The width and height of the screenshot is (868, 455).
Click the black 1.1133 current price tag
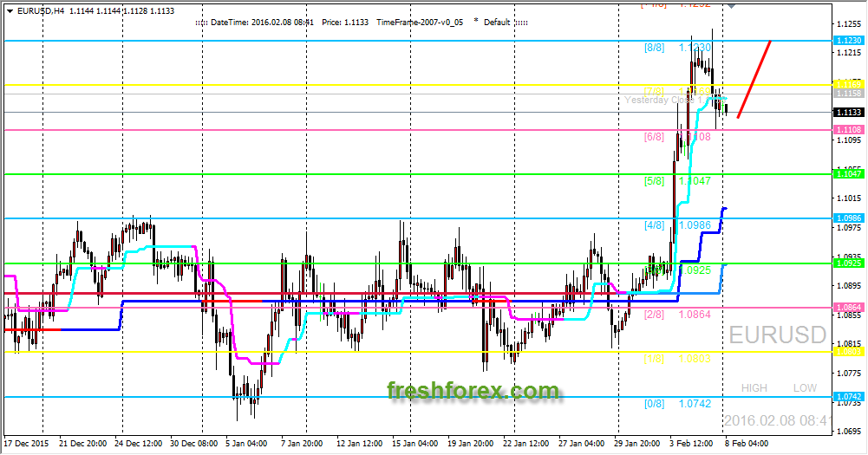(848, 113)
